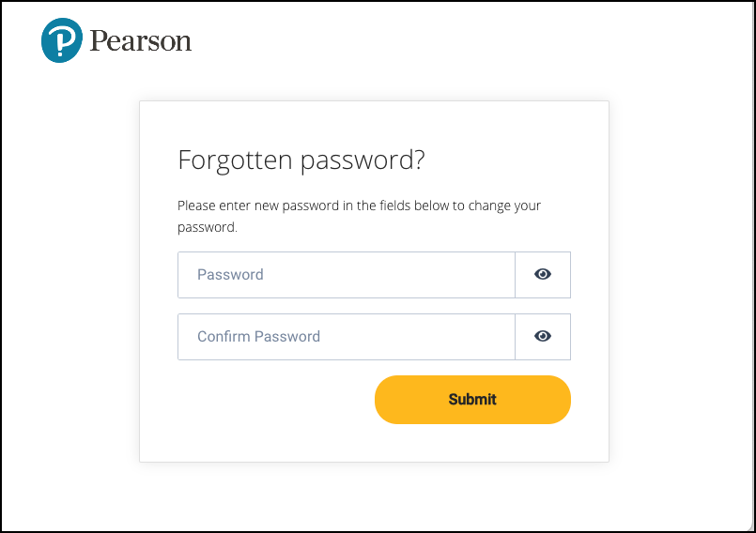Click the "Forgotten password?" heading
756x533 pixels.
pos(301,160)
